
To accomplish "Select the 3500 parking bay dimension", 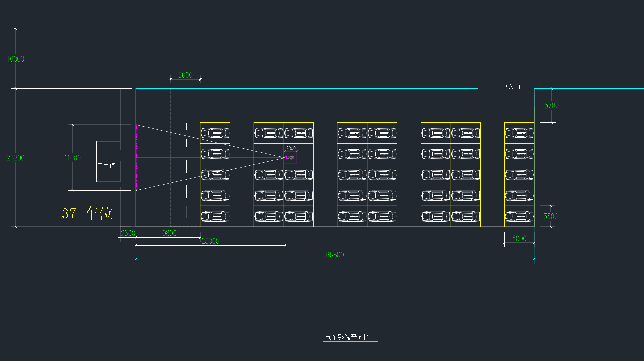I will coord(551,217).
